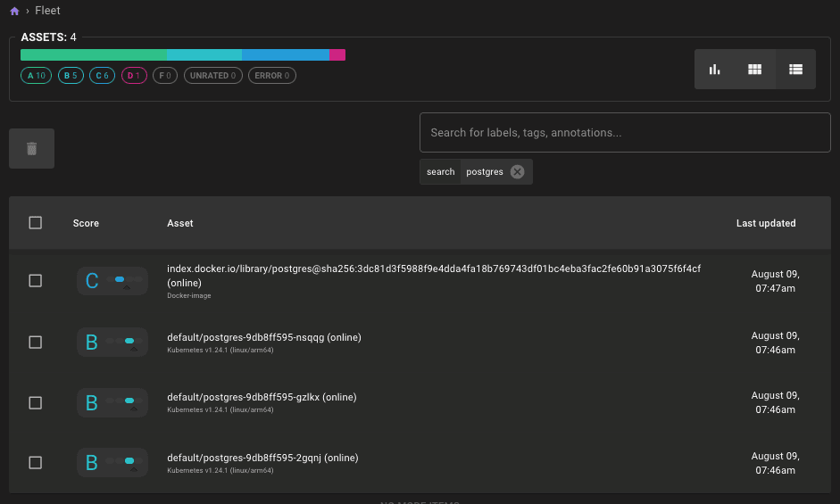Switch to bar chart view
The image size is (840, 504).
point(715,69)
